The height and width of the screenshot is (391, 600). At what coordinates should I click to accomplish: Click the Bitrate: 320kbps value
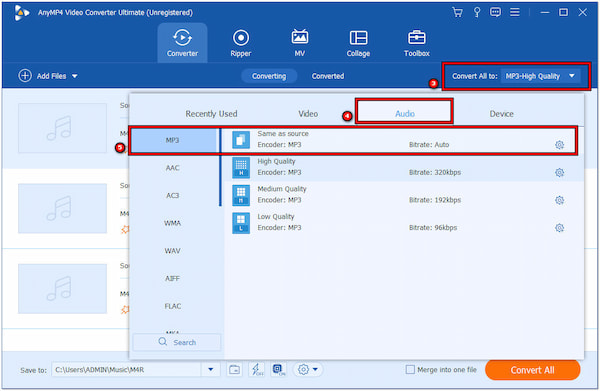click(x=435, y=173)
